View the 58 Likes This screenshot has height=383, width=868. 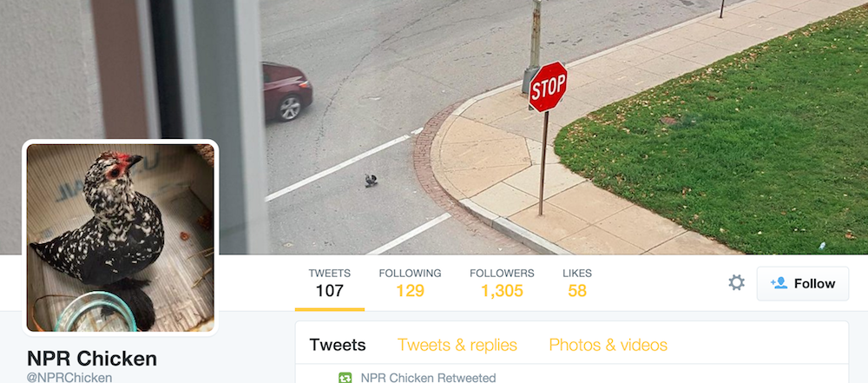[x=577, y=283]
